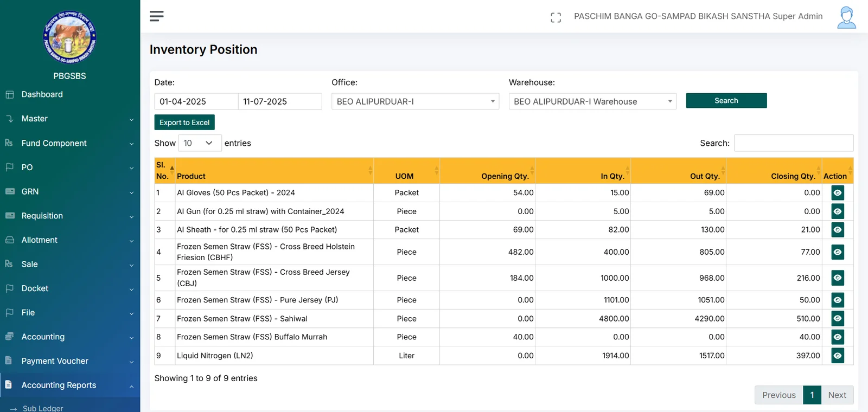Expand the Requisition sidebar menu
The width and height of the screenshot is (868, 412).
pyautogui.click(x=42, y=216)
